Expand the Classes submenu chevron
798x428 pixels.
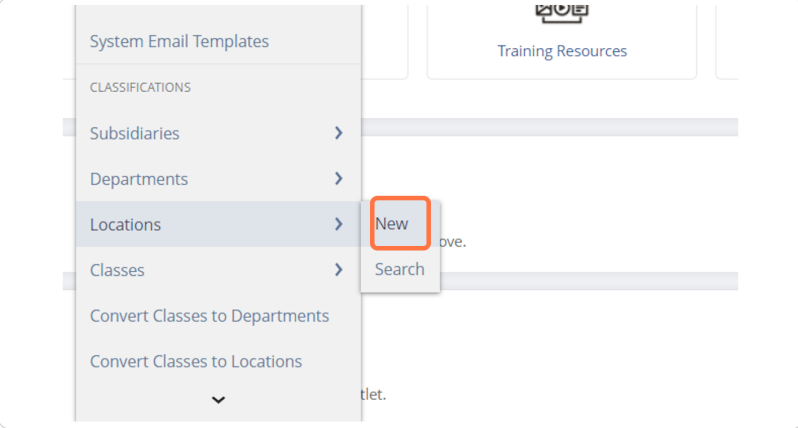pyautogui.click(x=338, y=270)
